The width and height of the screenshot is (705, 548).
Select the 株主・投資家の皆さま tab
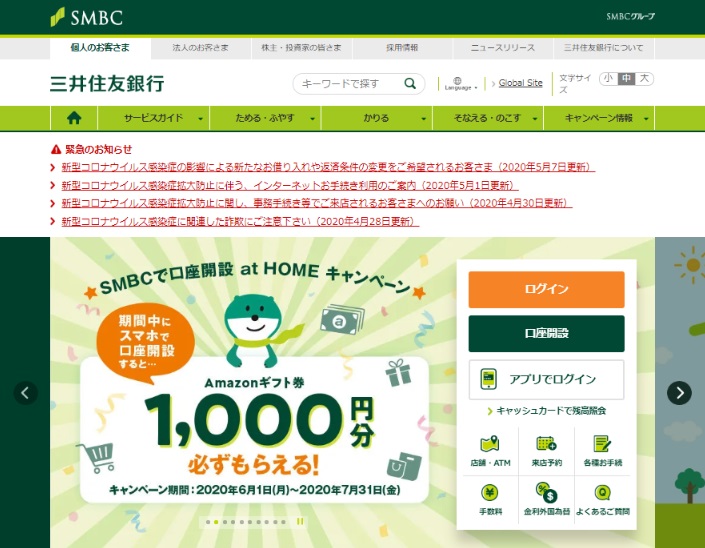pos(301,48)
